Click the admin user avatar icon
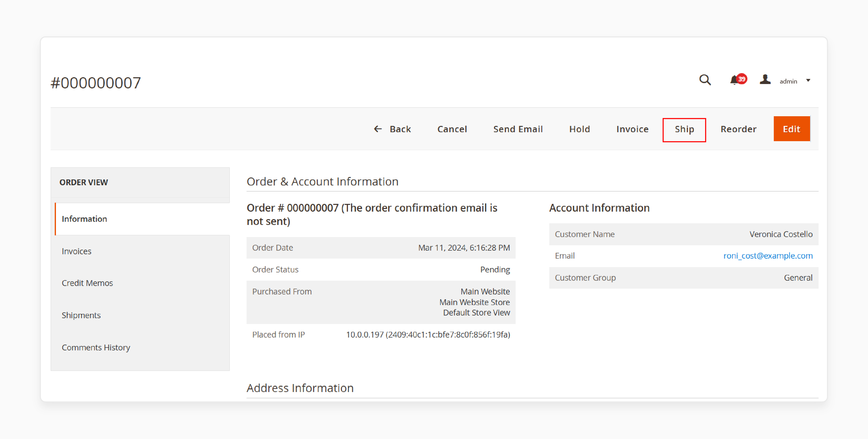This screenshot has width=868, height=439. [x=765, y=80]
